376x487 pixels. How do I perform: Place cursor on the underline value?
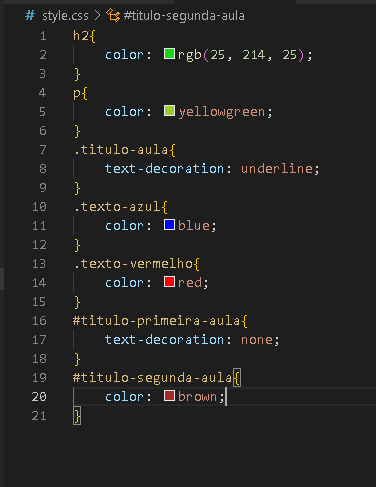click(x=277, y=169)
